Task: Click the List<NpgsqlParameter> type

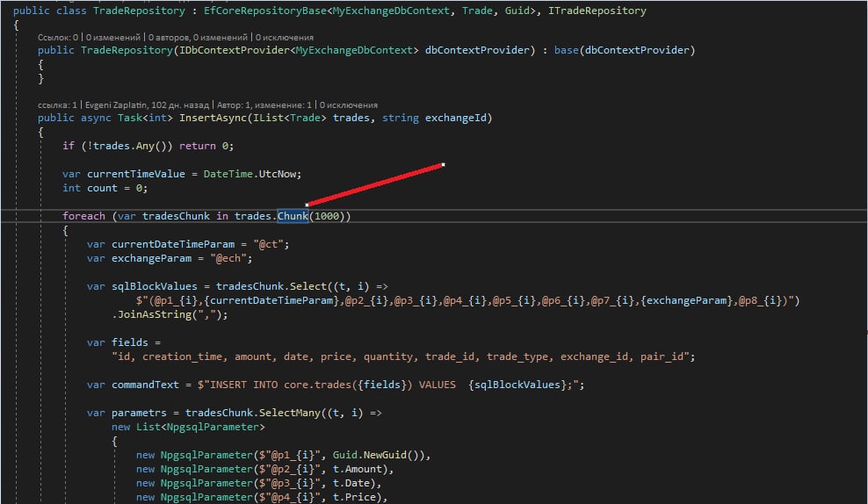Action: coord(200,427)
